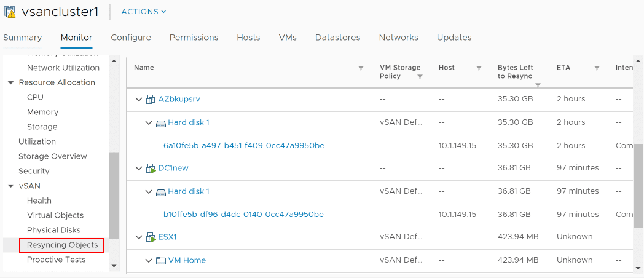Viewport: 644px width, 278px height.
Task: Open the 6a10fe5b component link
Action: pos(243,146)
